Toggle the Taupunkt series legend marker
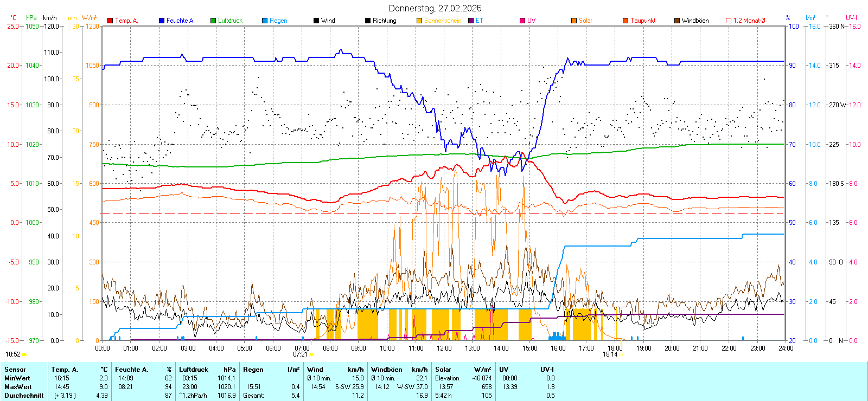868x401 pixels. pos(626,21)
